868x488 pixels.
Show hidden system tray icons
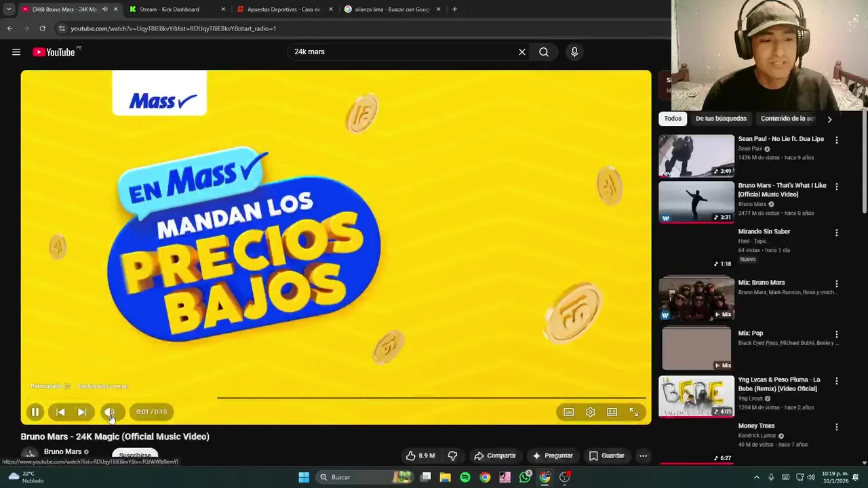(757, 477)
